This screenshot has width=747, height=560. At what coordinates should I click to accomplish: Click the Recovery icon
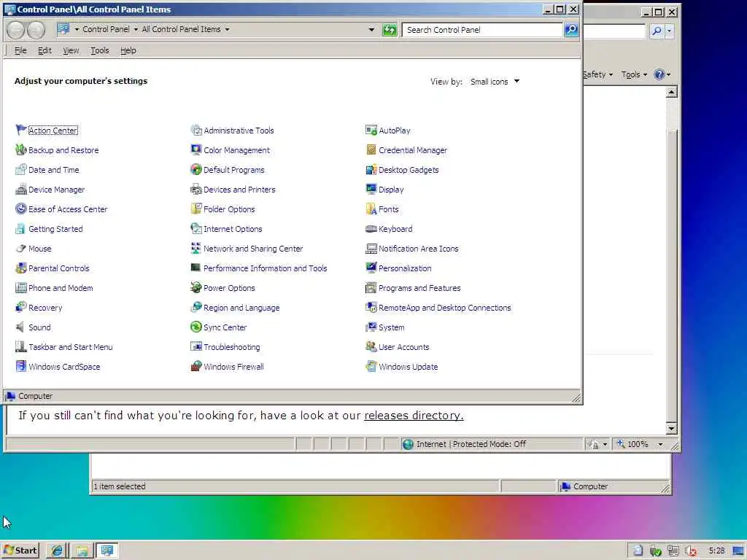pyautogui.click(x=20, y=307)
